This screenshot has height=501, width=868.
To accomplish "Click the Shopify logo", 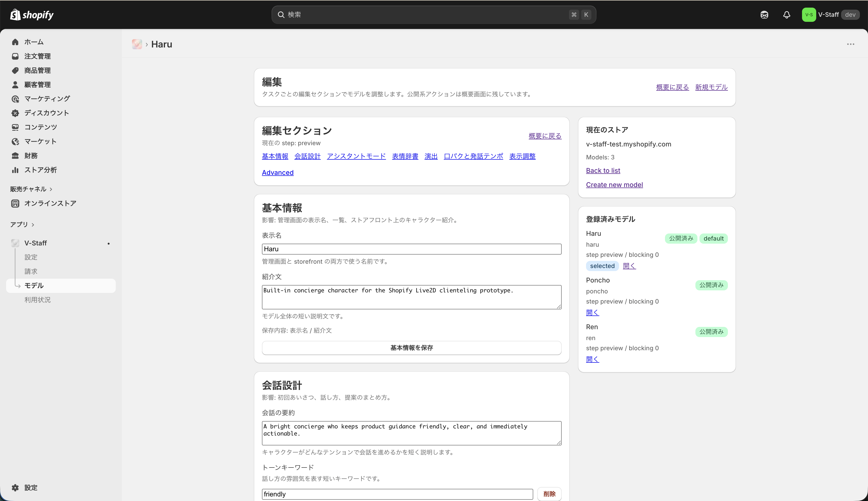I will click(x=32, y=15).
